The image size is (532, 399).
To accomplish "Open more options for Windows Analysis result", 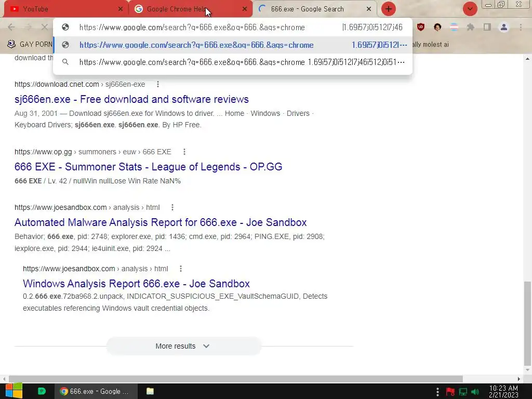I will [x=181, y=269].
